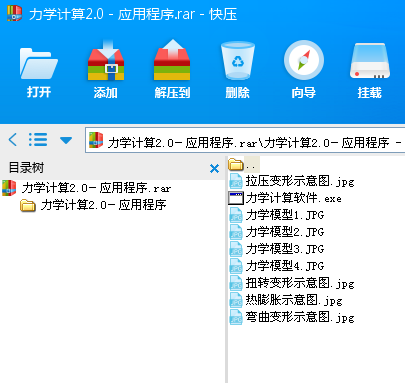The image size is (405, 383).
Task: Click the 添加 (Add) archive icon
Action: click(x=106, y=61)
